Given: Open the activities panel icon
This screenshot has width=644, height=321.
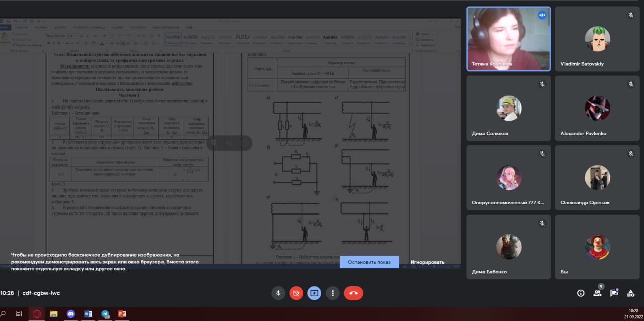Looking at the screenshot, I should click(630, 293).
